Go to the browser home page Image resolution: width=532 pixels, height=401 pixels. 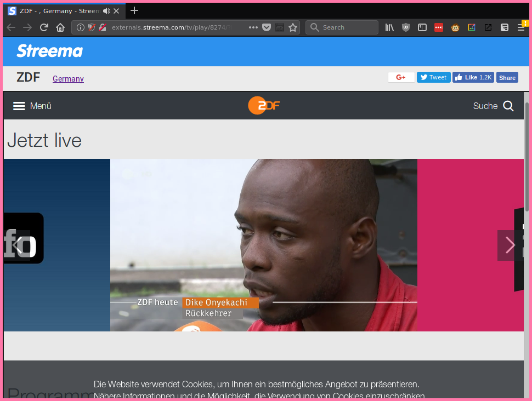pos(60,27)
